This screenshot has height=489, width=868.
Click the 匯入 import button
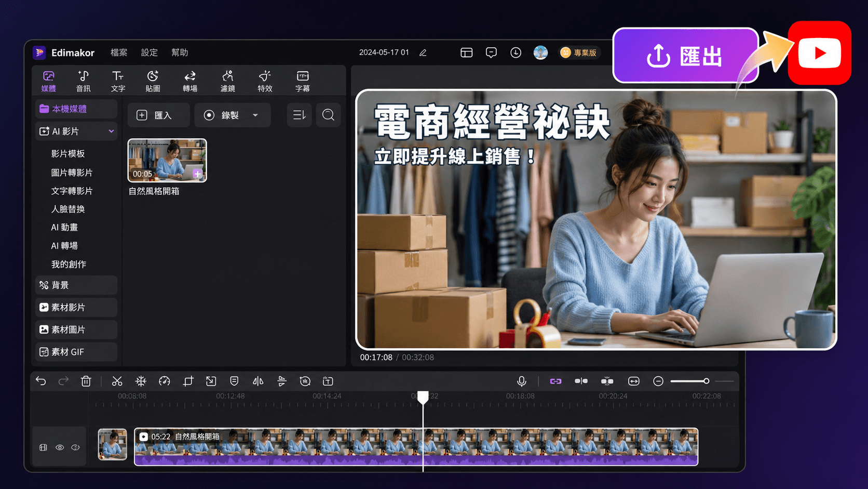[159, 115]
